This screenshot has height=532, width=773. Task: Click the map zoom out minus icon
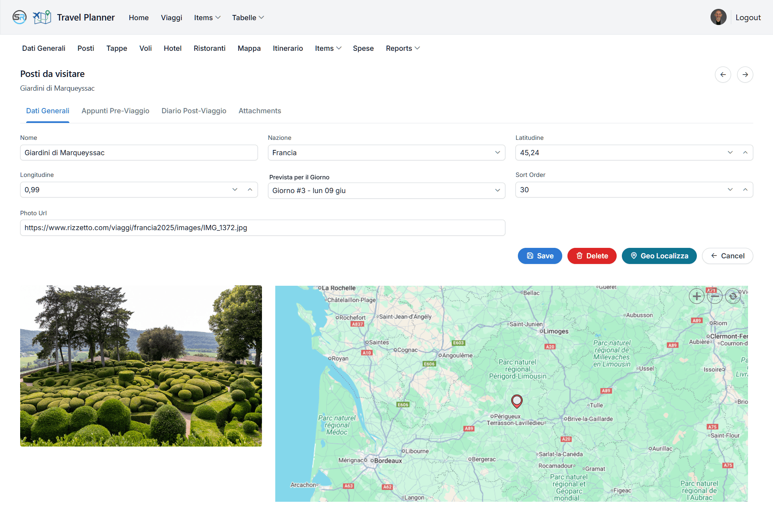(715, 296)
